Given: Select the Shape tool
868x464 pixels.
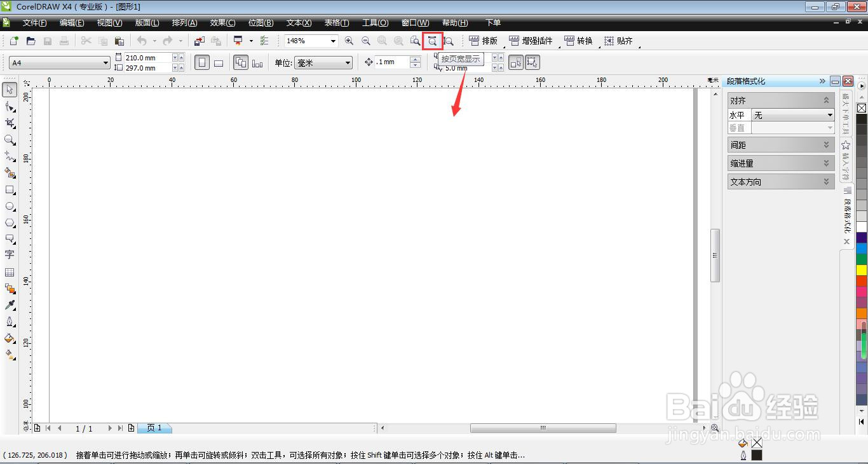Looking at the screenshot, I should (10, 107).
